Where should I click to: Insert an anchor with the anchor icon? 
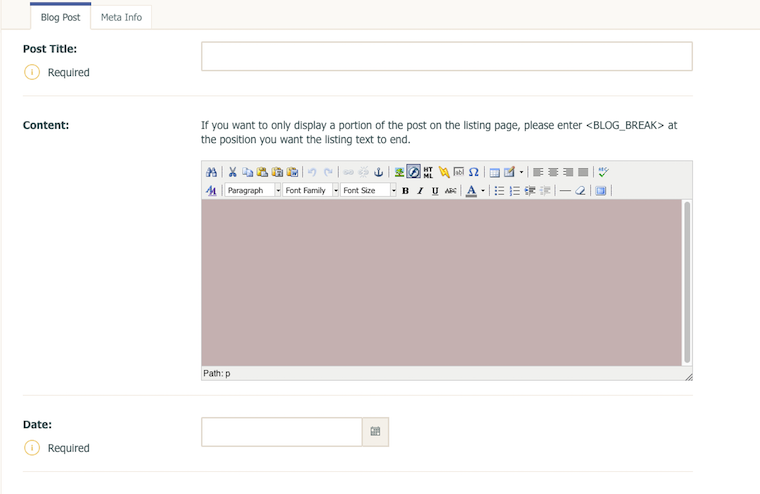379,172
